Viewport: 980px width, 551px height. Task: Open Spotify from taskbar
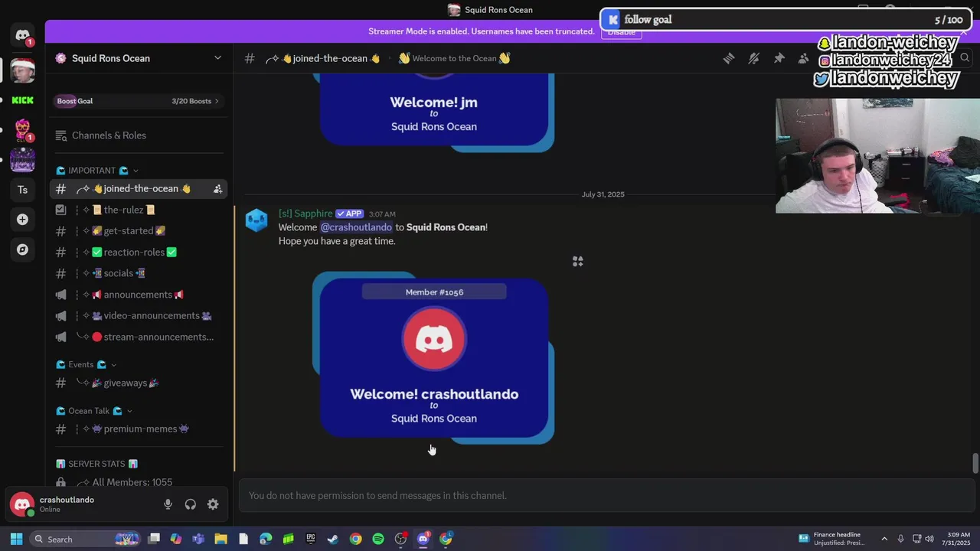pyautogui.click(x=378, y=539)
